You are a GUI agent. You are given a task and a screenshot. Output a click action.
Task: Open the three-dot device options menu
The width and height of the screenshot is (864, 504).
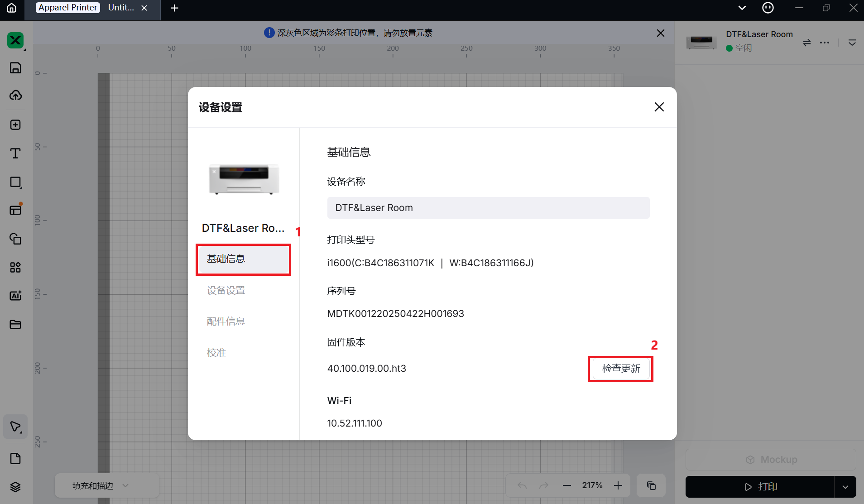click(825, 43)
